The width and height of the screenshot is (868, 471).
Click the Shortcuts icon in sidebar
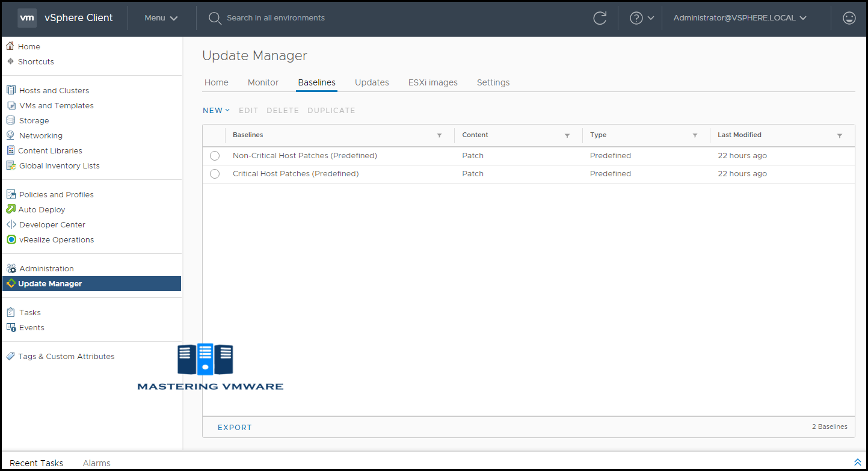[x=10, y=61]
